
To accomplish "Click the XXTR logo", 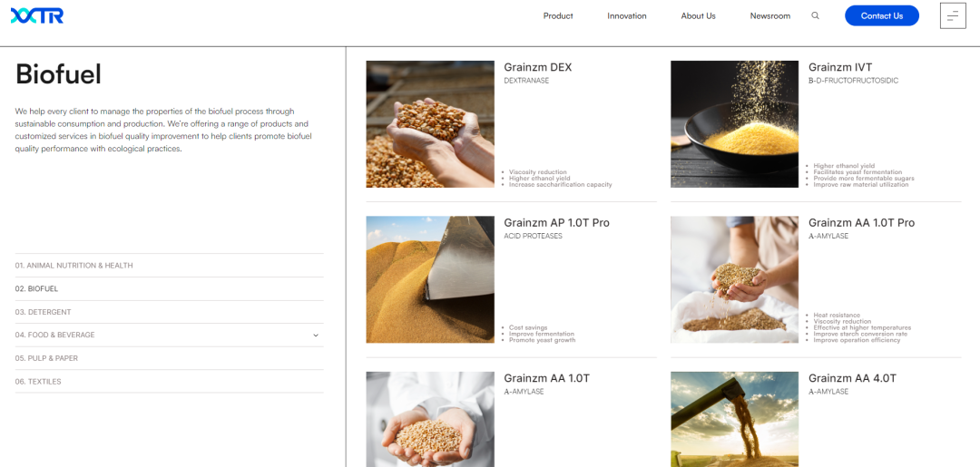I will tap(37, 15).
